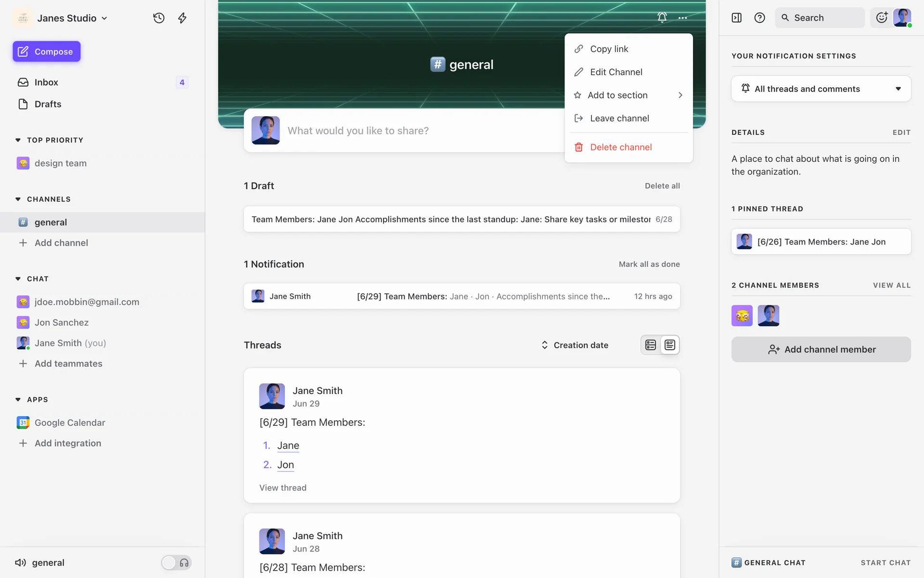Open the help question mark icon
This screenshot has width=924, height=578.
[x=759, y=18]
